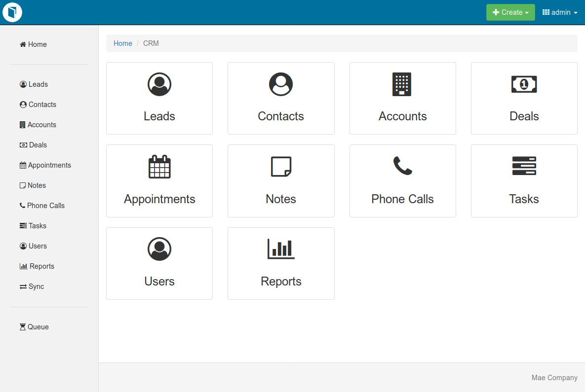This screenshot has width=585, height=392.
Task: Open the Queue hourglass icon
Action: (22, 326)
